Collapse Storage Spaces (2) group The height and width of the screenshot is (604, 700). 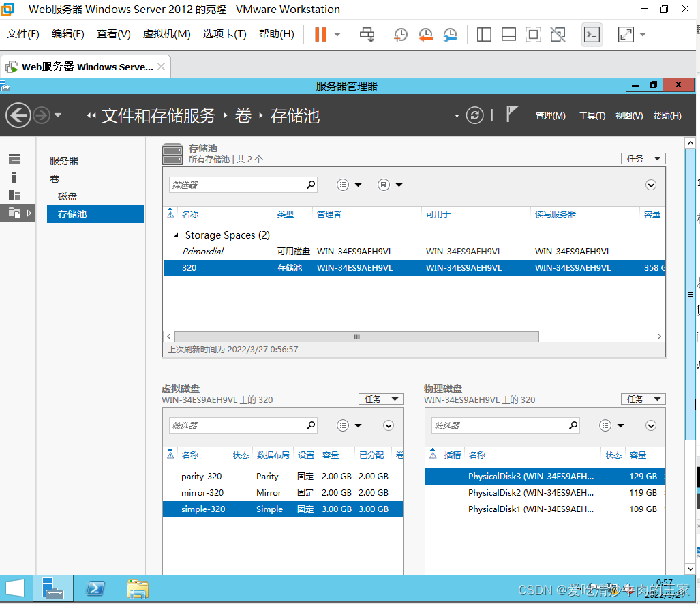pyautogui.click(x=176, y=235)
